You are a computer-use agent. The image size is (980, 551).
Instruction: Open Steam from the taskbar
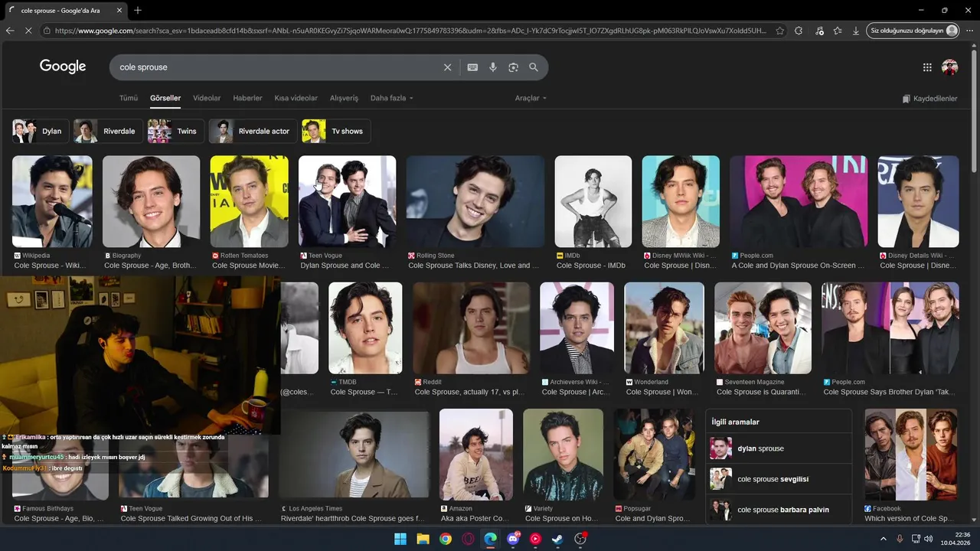(557, 539)
